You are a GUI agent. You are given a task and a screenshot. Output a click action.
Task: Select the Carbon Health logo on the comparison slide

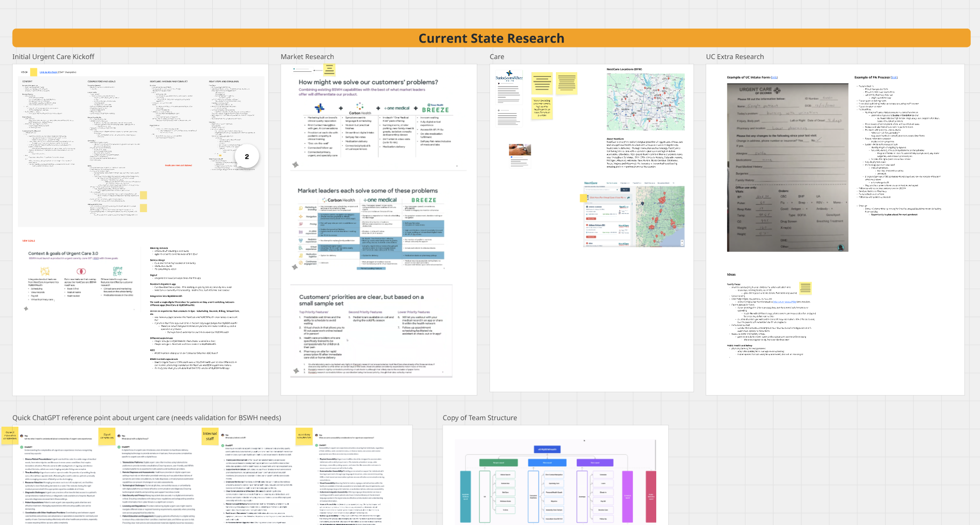(360, 108)
